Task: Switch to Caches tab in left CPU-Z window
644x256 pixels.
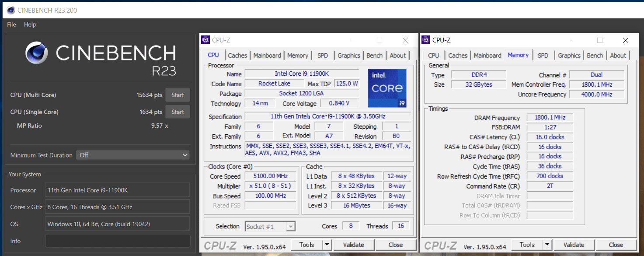Action: (237, 56)
